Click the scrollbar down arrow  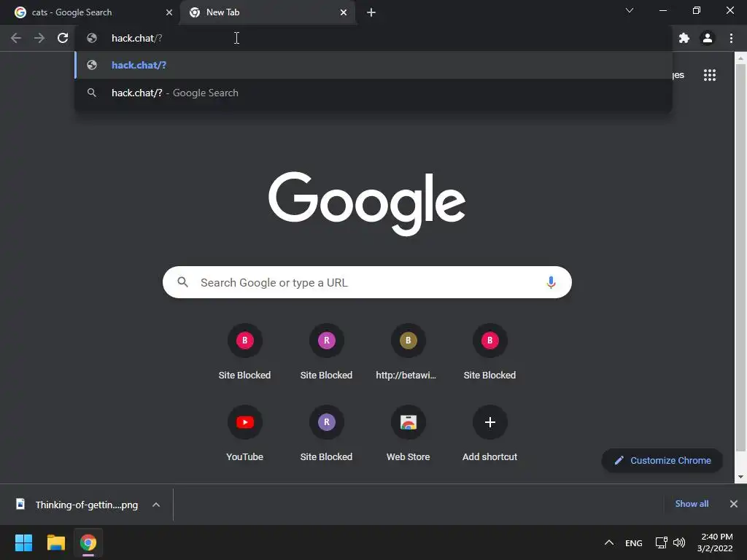(740, 477)
